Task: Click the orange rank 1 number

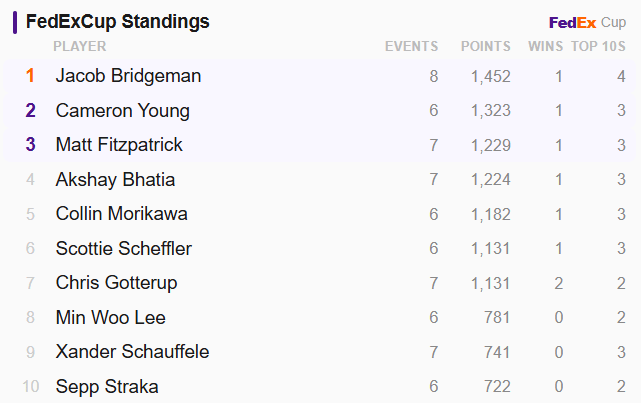Action: click(x=30, y=76)
